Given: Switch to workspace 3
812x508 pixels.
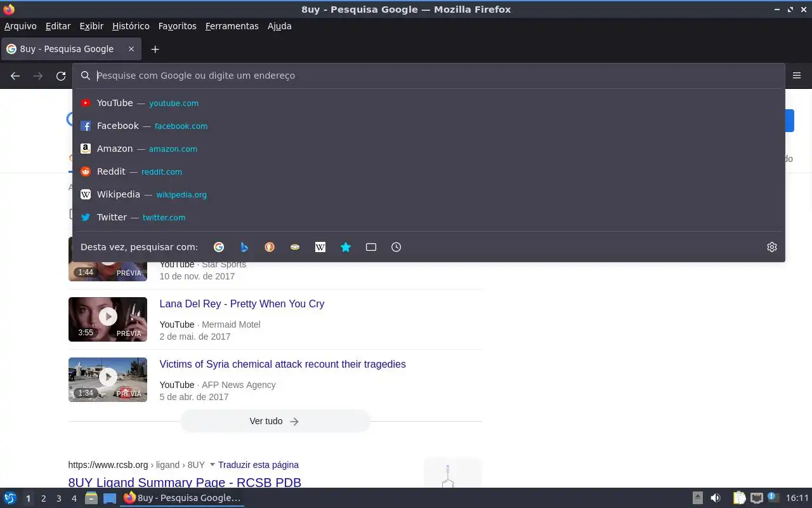Looking at the screenshot, I should point(58,498).
